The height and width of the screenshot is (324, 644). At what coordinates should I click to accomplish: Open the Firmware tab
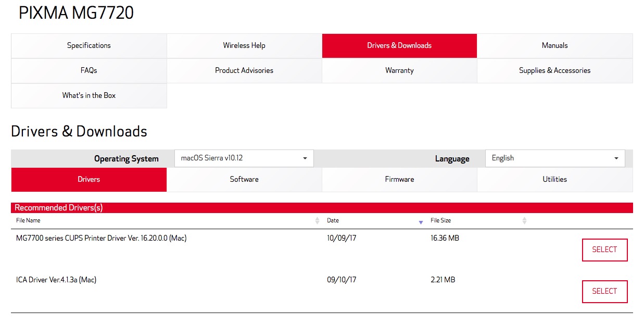[x=399, y=179]
